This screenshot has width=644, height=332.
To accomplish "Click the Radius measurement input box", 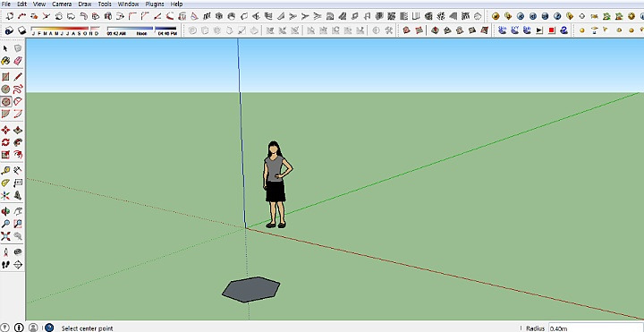I will tap(596, 328).
